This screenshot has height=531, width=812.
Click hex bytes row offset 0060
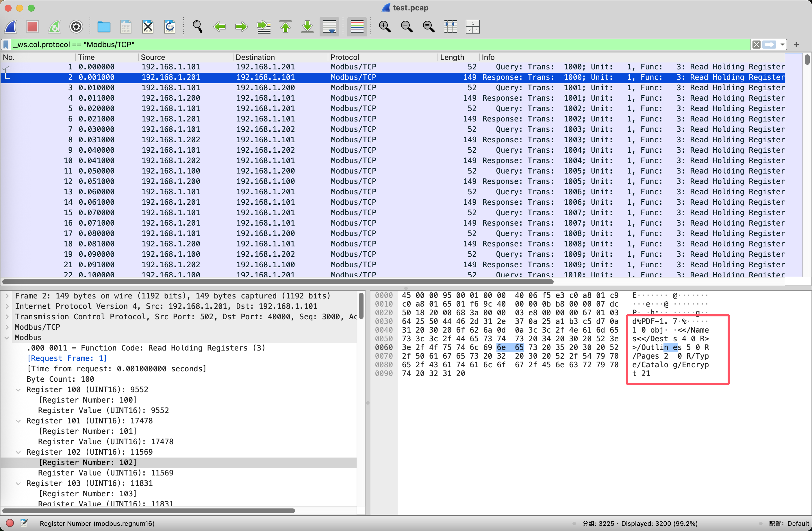[x=510, y=347]
